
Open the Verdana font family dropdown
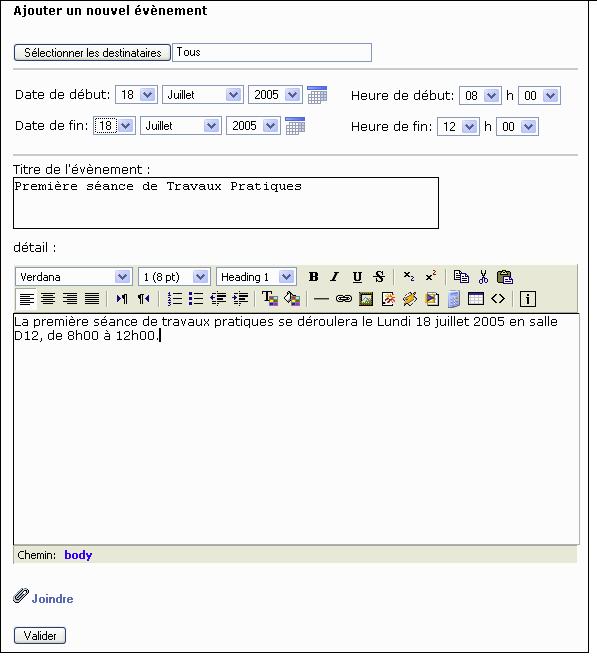tap(74, 277)
